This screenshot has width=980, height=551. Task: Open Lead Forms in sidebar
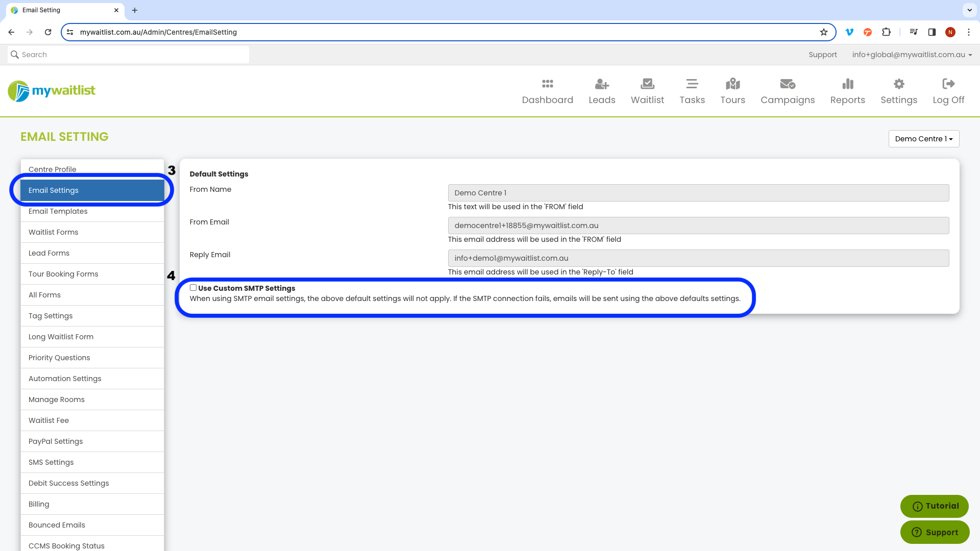(x=92, y=253)
